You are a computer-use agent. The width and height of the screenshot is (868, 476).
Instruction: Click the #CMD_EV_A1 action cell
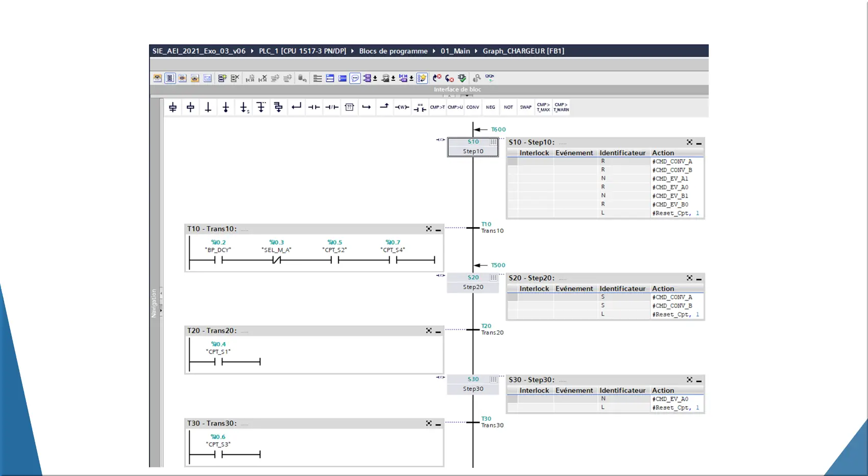point(677,179)
